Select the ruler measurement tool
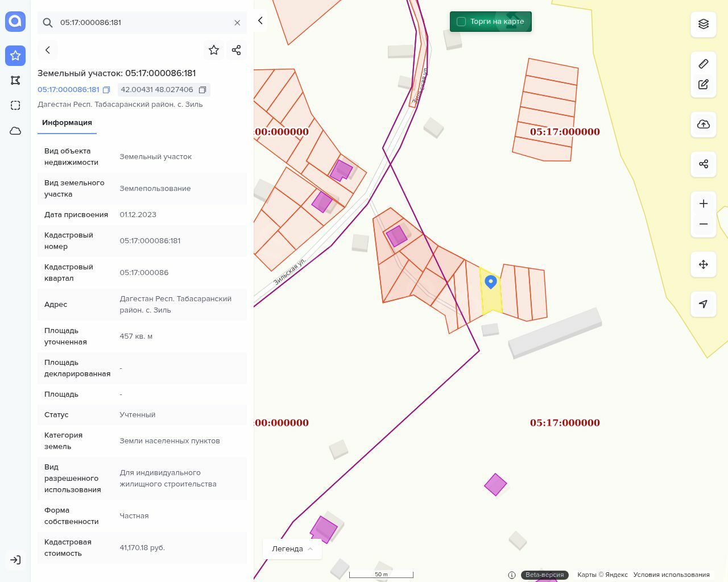The image size is (728, 582). pyautogui.click(x=703, y=64)
